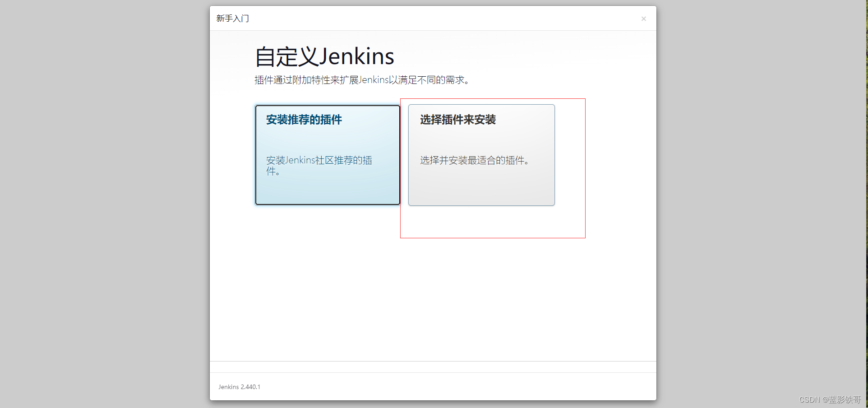
Task: Click the '新手入门' dialog title
Action: click(x=233, y=19)
